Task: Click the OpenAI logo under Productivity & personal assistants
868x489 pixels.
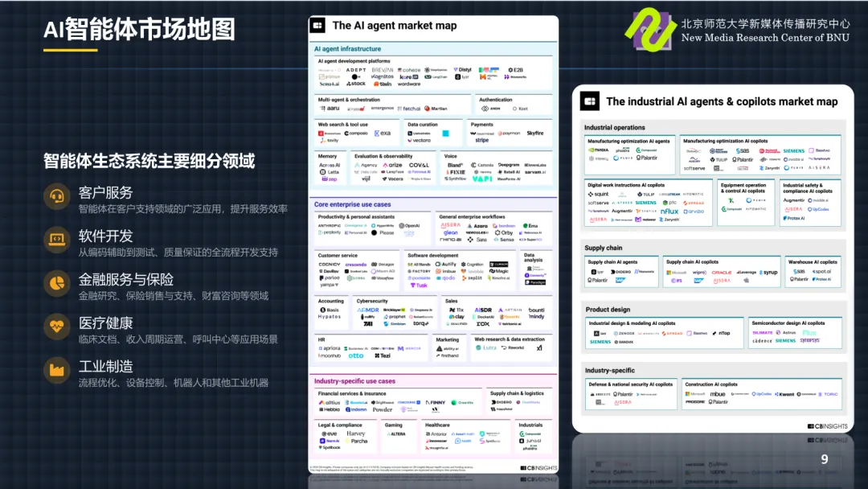Action: click(410, 225)
